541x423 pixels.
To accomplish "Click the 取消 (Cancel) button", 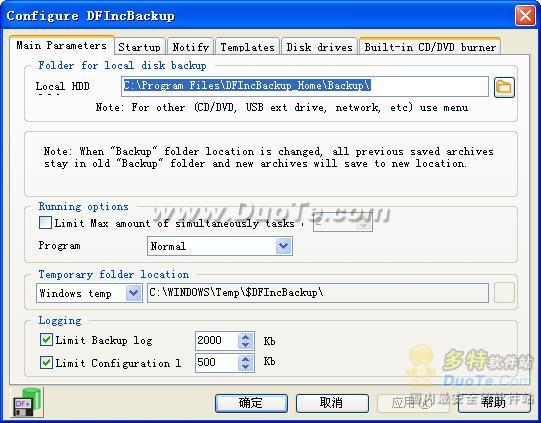I will [x=332, y=403].
